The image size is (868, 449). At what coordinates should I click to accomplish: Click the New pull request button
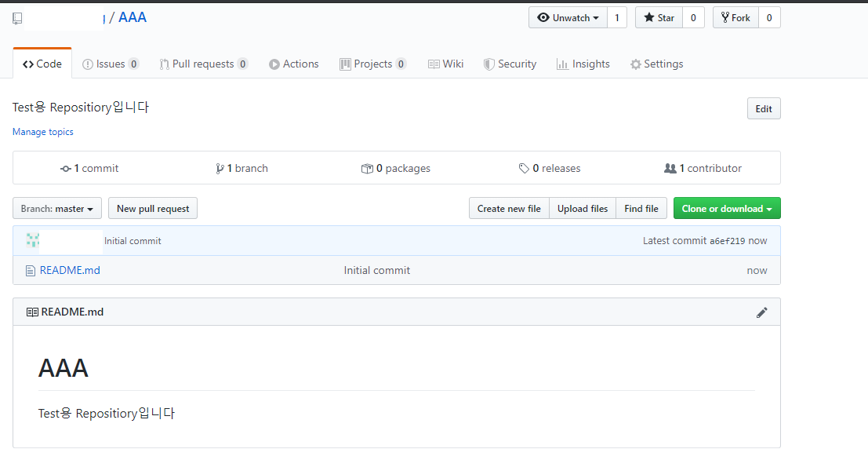153,209
